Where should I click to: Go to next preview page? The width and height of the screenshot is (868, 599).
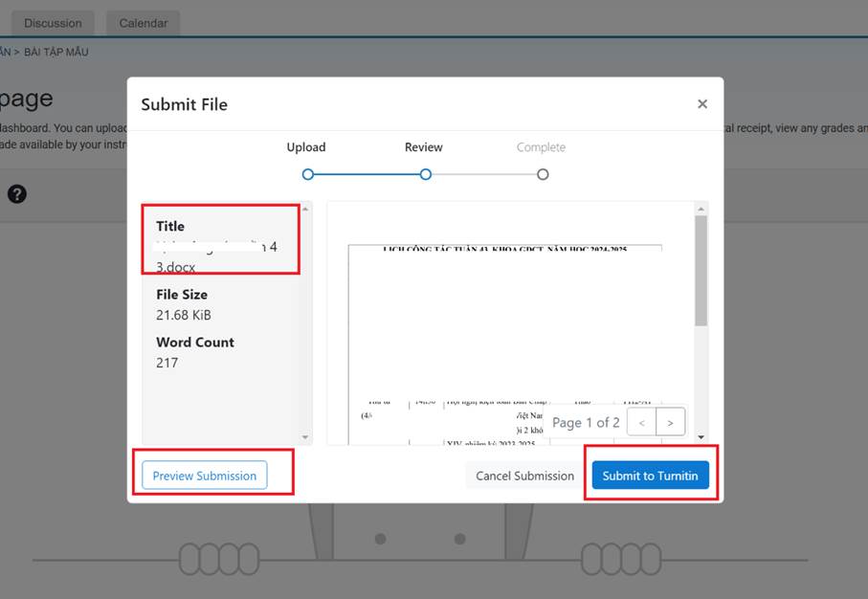pyautogui.click(x=671, y=422)
